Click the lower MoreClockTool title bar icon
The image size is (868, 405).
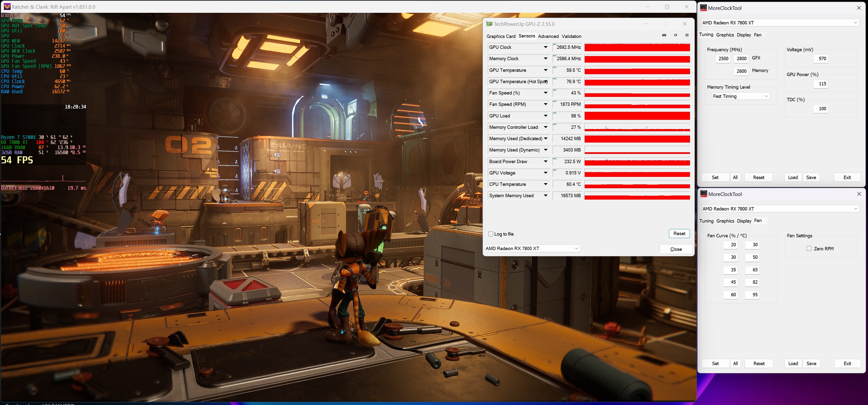(x=704, y=194)
